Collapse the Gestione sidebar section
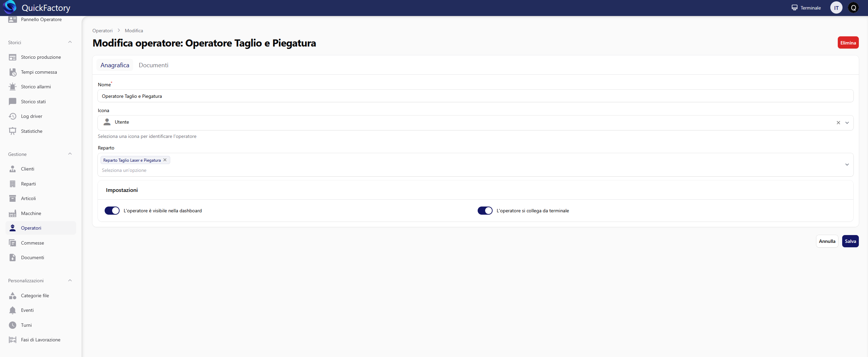Screen dimensions: 868x357 (x=70, y=154)
